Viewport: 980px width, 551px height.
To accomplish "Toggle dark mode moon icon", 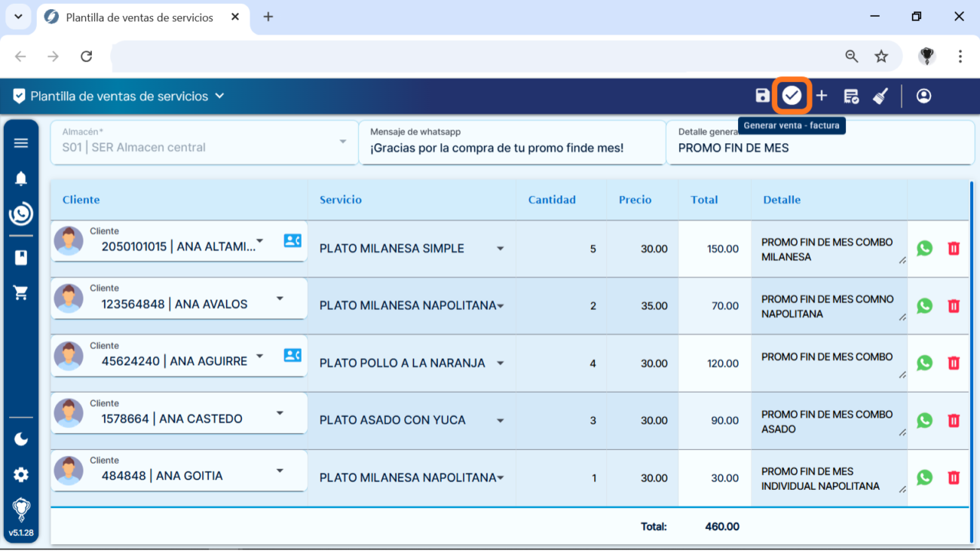I will click(21, 439).
